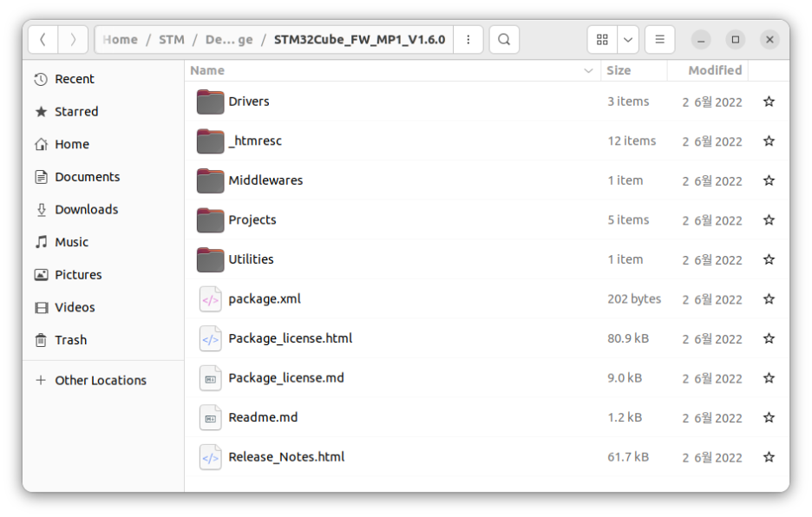Select the Readme.md file icon
Viewport: 812px width, 517px height.
[210, 417]
